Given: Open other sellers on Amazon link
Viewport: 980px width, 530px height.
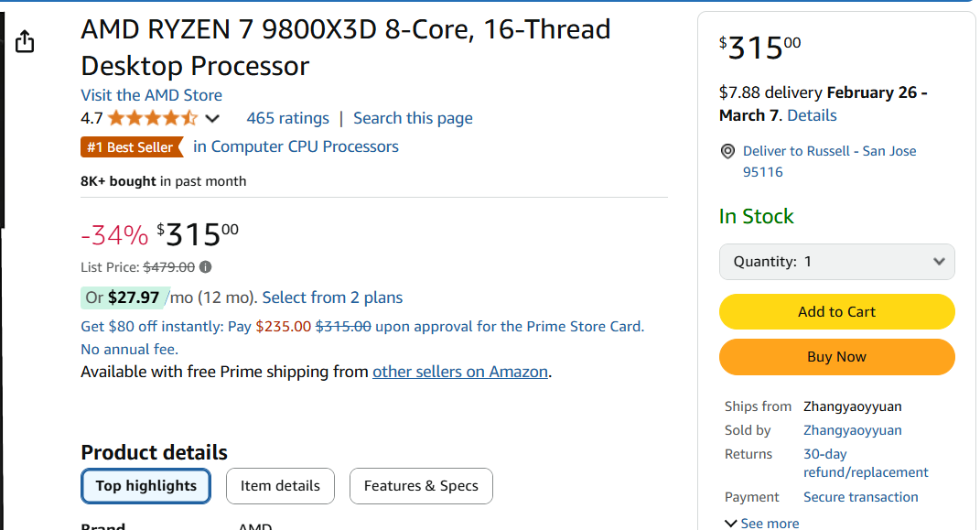Looking at the screenshot, I should tap(460, 372).
